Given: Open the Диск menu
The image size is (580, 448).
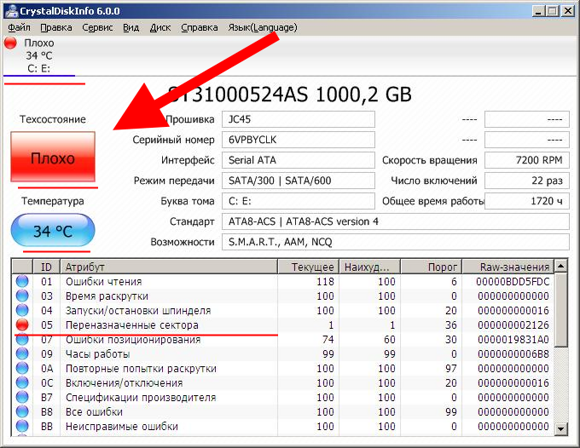Looking at the screenshot, I should coord(160,28).
